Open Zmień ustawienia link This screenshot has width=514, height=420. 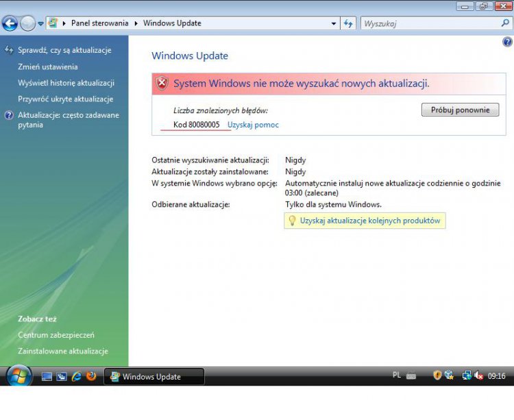[x=48, y=67]
